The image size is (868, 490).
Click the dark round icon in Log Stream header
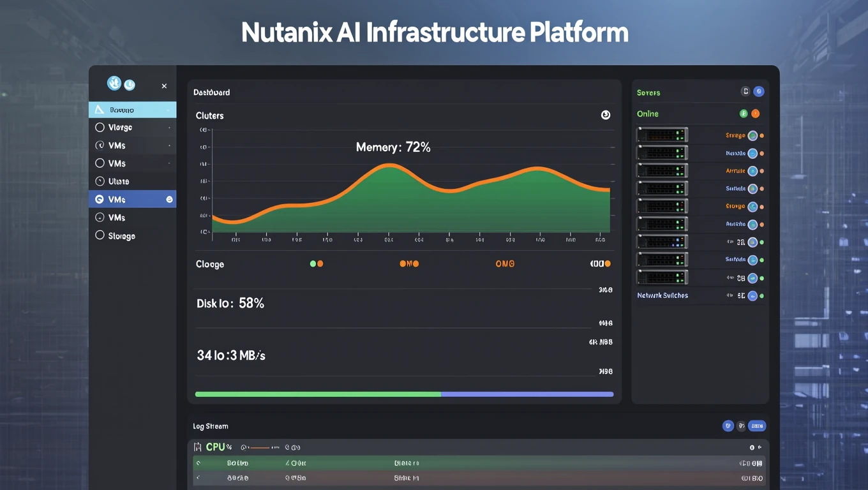click(741, 426)
